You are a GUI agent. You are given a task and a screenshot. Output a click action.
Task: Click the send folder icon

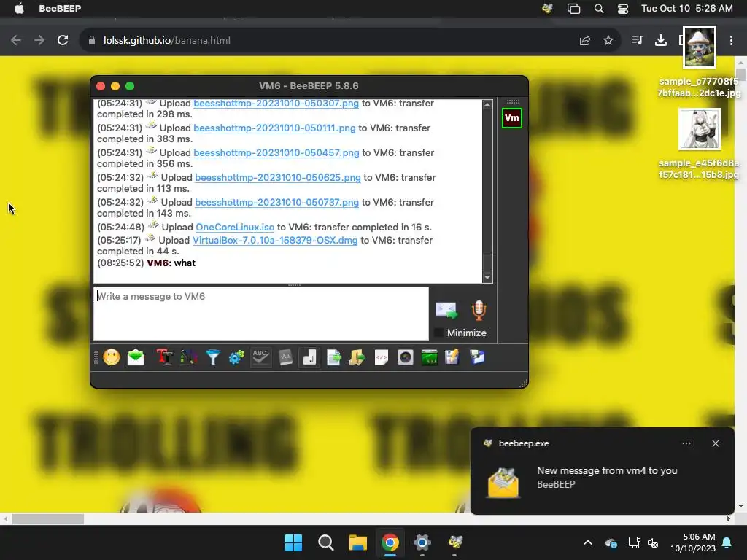point(357,357)
